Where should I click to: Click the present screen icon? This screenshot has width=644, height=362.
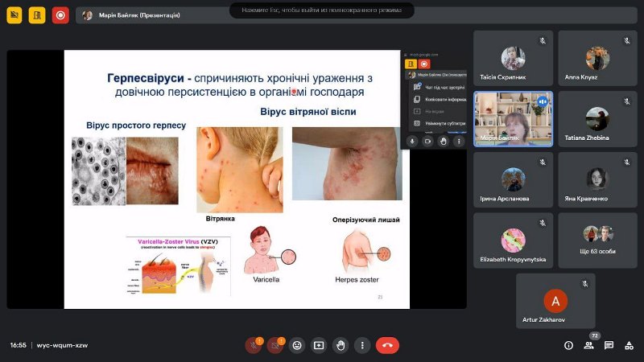[x=319, y=345]
